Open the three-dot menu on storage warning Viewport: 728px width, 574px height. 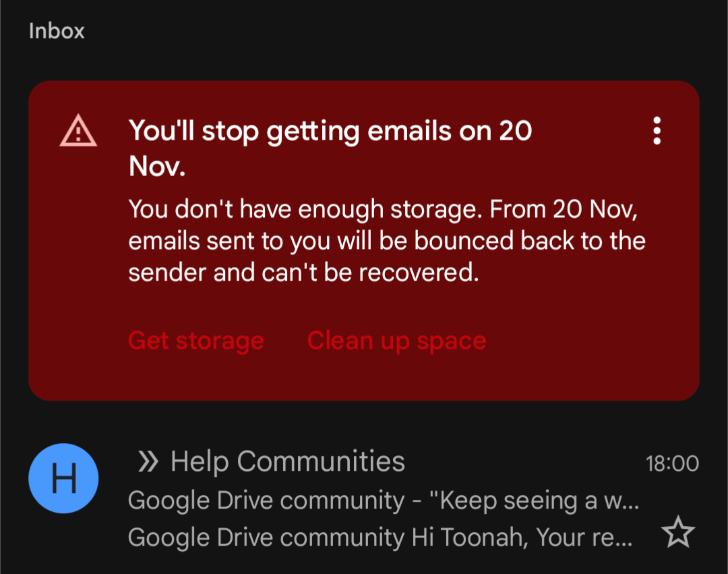pyautogui.click(x=657, y=130)
